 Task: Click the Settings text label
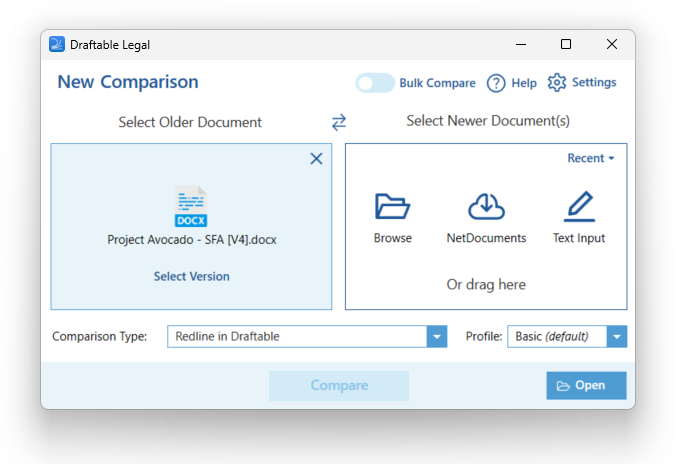pos(594,82)
